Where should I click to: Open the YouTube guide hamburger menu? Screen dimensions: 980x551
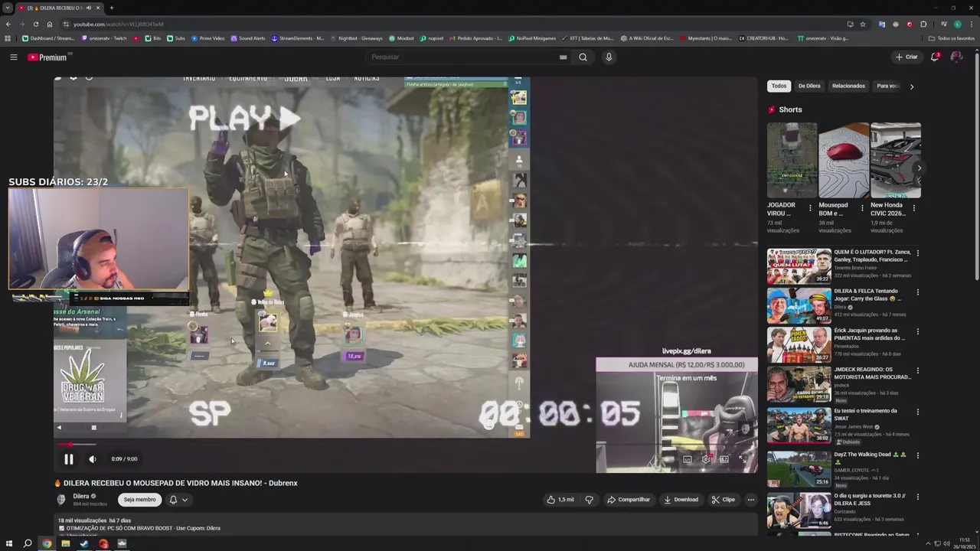pos(13,57)
